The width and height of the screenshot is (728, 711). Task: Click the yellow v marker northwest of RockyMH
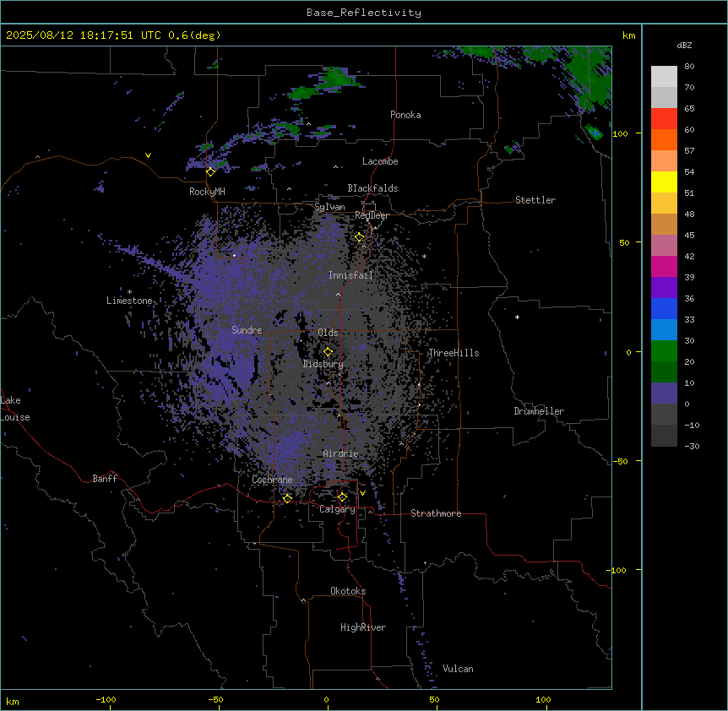coord(148,155)
